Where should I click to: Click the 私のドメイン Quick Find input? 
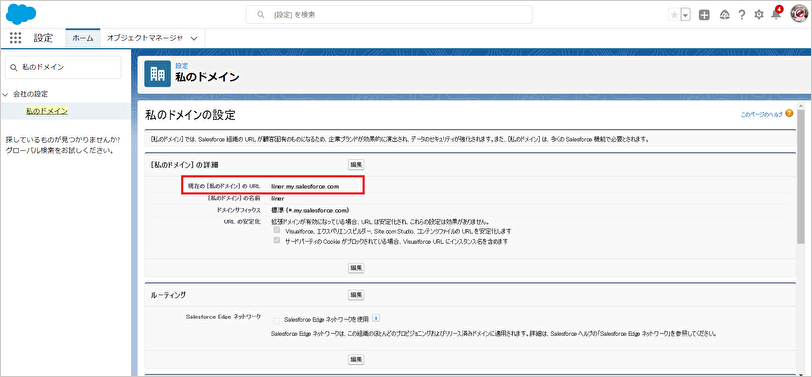click(63, 67)
